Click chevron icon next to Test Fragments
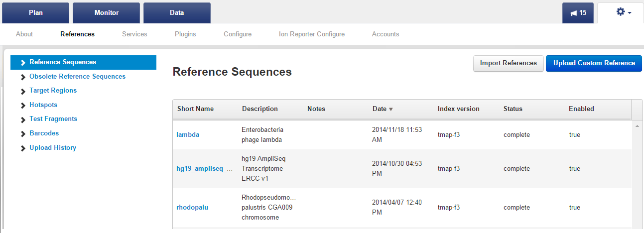The width and height of the screenshot is (644, 233). 23,119
